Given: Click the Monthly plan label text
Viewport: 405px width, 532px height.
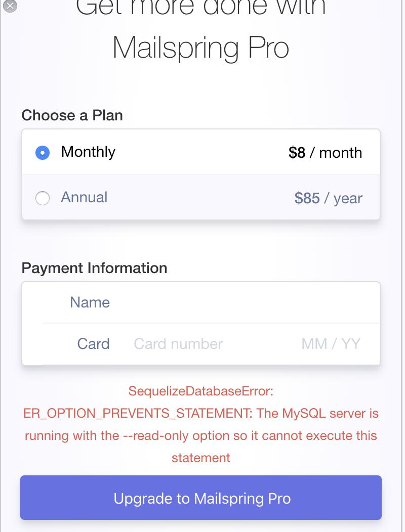Looking at the screenshot, I should [88, 152].
